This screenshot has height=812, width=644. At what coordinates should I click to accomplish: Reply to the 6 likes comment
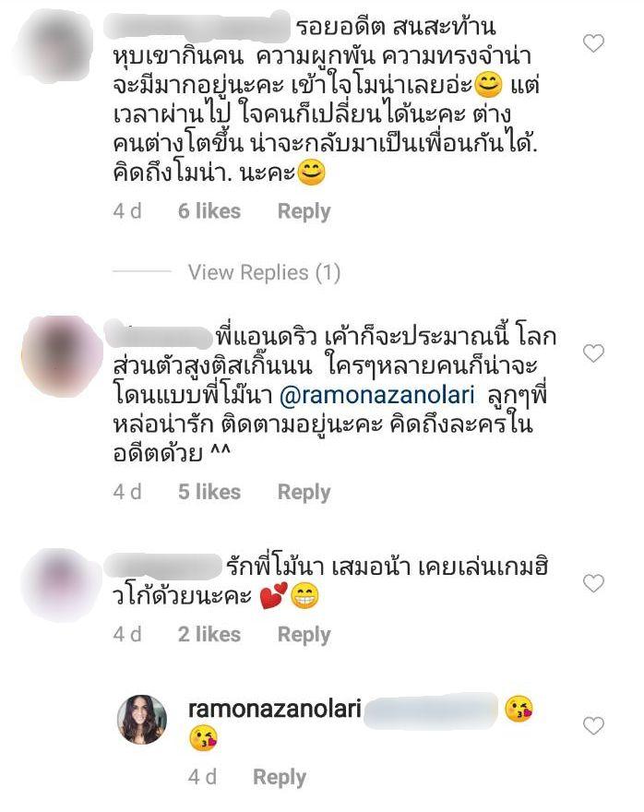click(304, 211)
